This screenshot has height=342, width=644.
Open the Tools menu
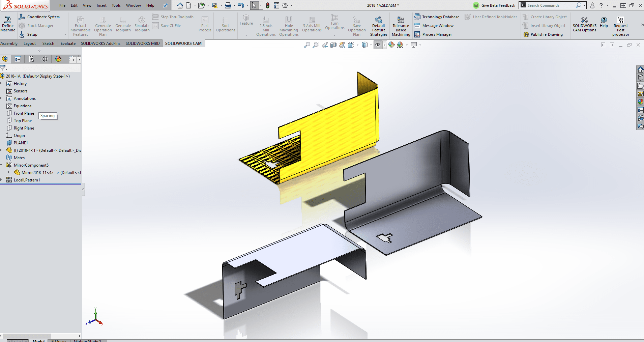[116, 5]
